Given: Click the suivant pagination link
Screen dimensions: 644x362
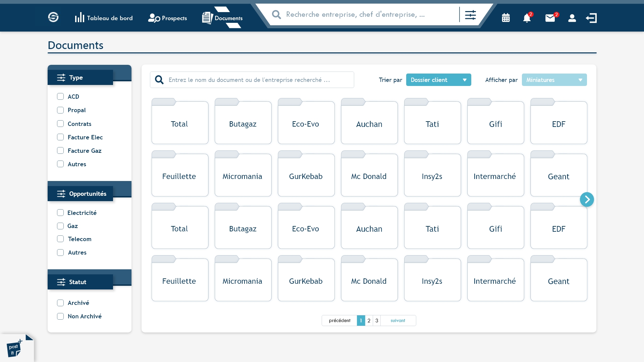Looking at the screenshot, I should (x=398, y=320).
